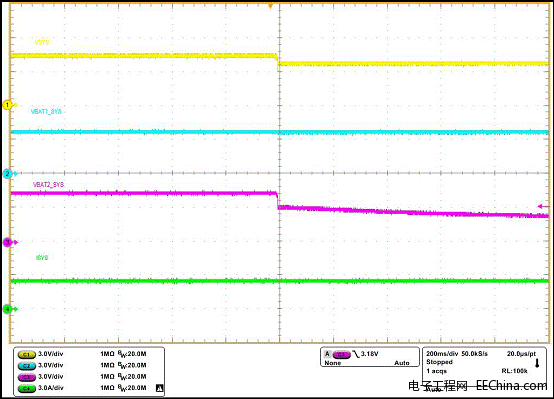The height and width of the screenshot is (399, 554).
Task: Select the green C4 channel badge
Action: (x=27, y=388)
